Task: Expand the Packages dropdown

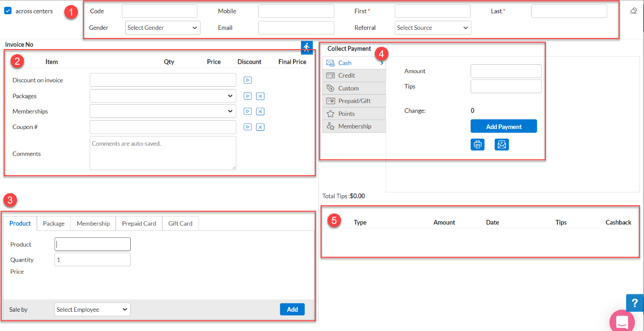Action: [163, 96]
